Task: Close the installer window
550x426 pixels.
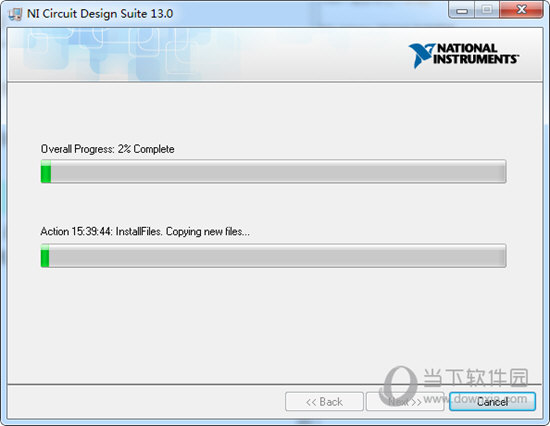Action: 522,10
